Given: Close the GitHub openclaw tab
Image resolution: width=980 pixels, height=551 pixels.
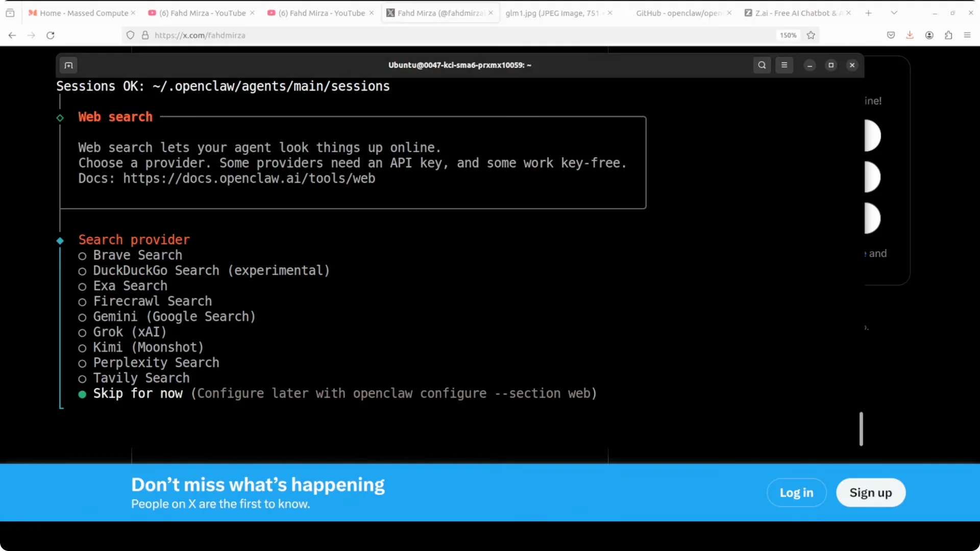Looking at the screenshot, I should [x=729, y=13].
